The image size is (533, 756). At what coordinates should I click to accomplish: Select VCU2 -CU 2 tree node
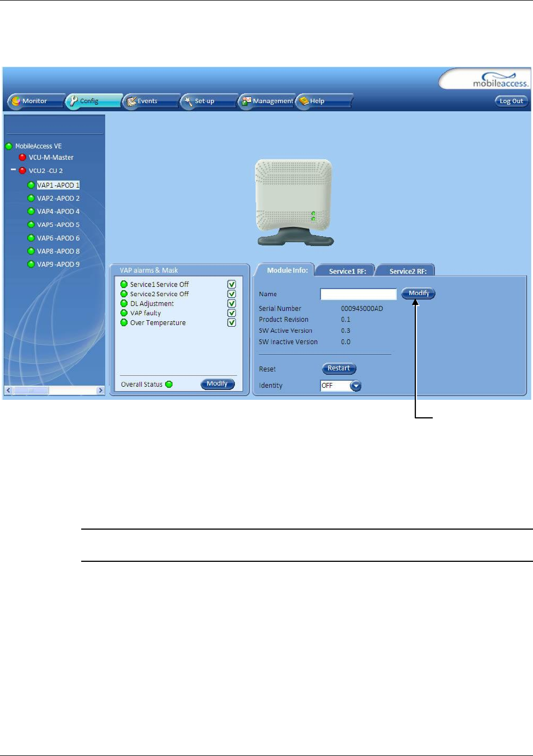pos(46,171)
